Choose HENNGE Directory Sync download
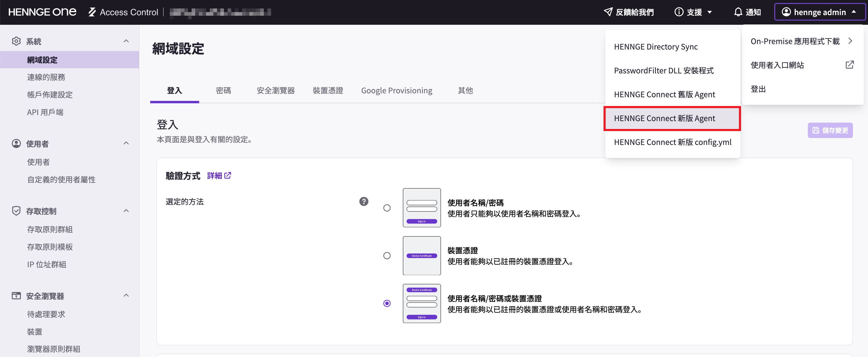 [x=672, y=47]
